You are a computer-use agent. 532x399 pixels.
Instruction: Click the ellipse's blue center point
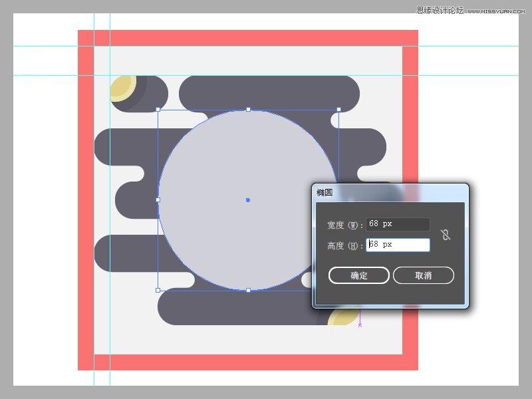(x=248, y=200)
